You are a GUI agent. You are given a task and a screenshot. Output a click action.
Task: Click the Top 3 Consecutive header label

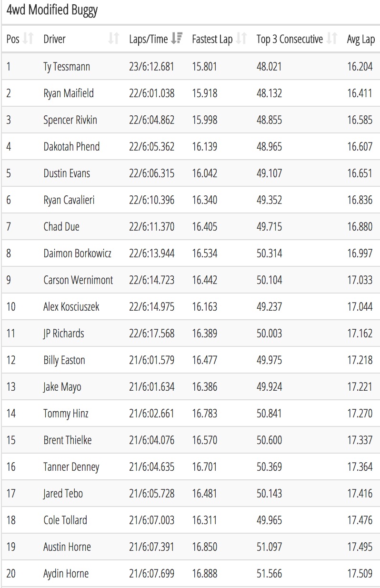pos(290,40)
